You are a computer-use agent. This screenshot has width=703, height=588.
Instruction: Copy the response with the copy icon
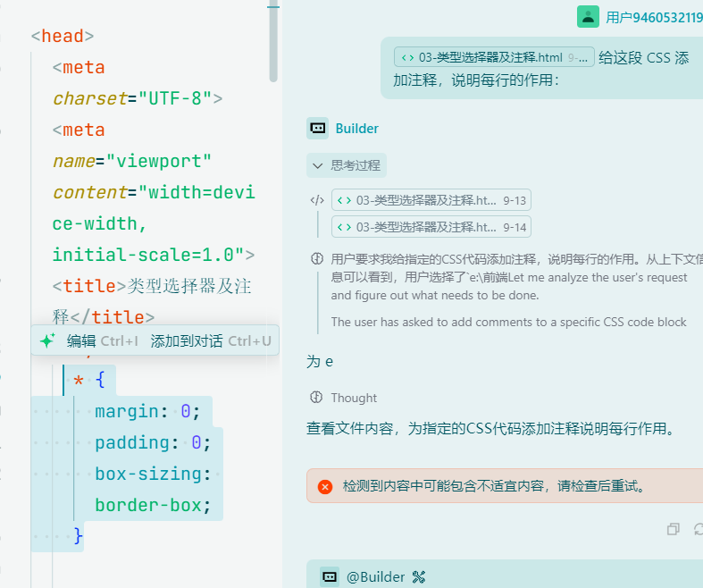pos(673,529)
